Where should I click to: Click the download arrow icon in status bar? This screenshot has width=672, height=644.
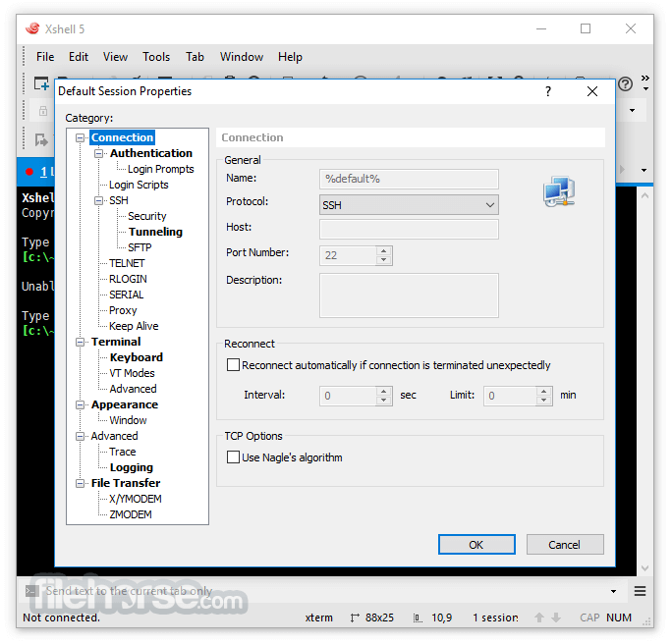(x=556, y=617)
